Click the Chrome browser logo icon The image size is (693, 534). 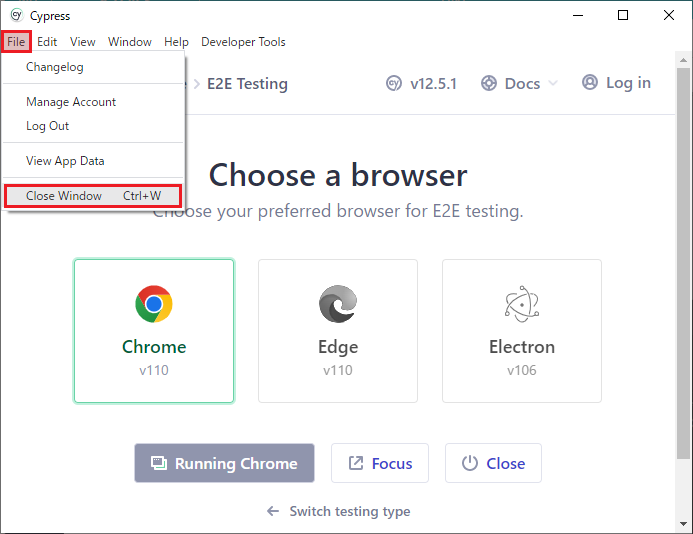point(154,304)
